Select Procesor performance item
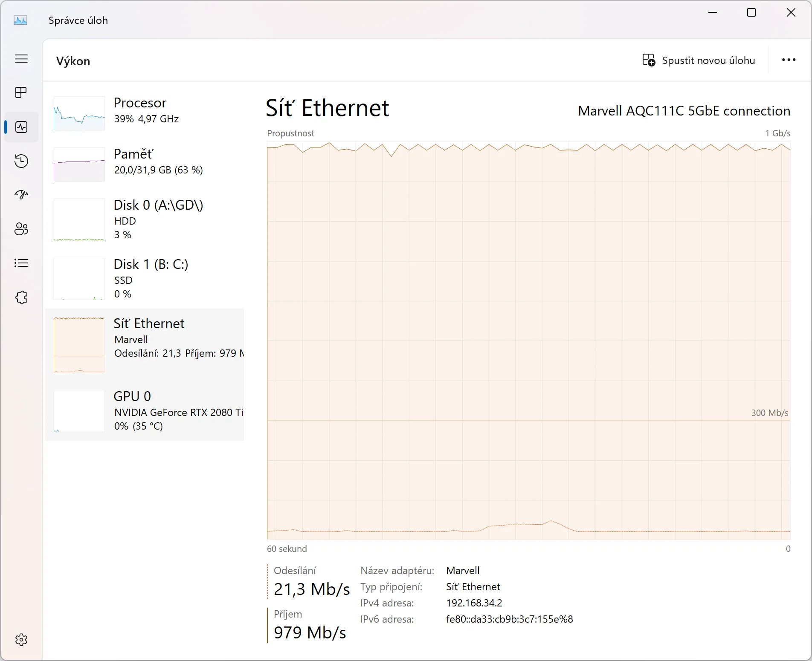 coord(145,113)
